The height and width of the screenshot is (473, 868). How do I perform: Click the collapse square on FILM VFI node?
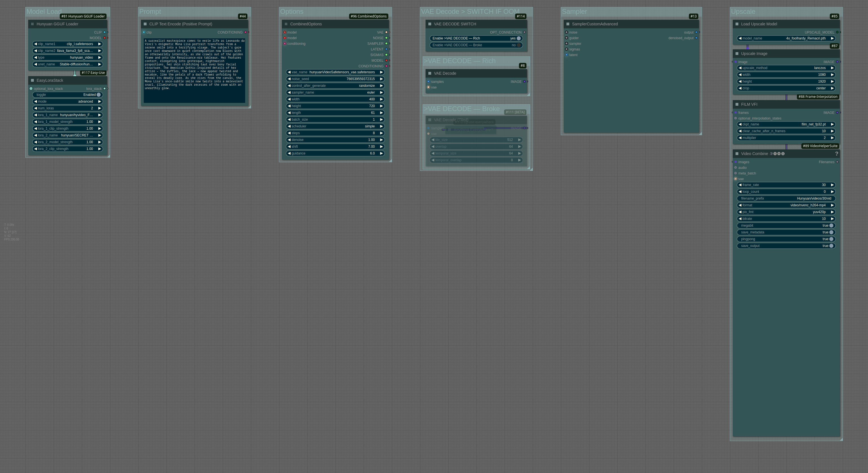(737, 105)
